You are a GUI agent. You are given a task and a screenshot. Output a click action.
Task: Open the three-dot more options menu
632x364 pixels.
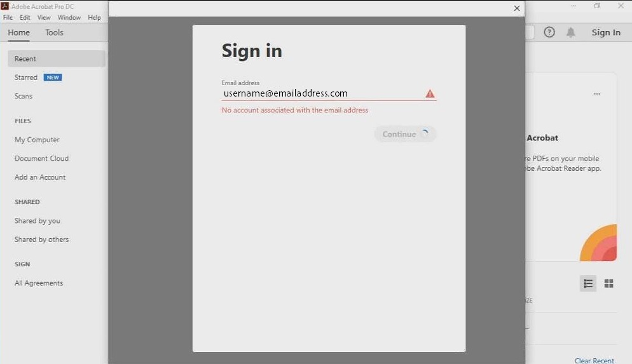click(x=596, y=94)
